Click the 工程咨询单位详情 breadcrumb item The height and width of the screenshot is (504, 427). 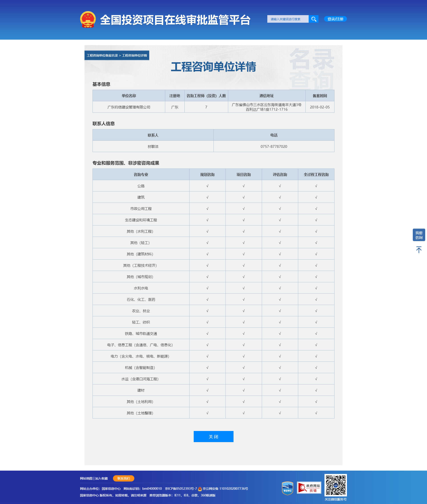(x=134, y=55)
